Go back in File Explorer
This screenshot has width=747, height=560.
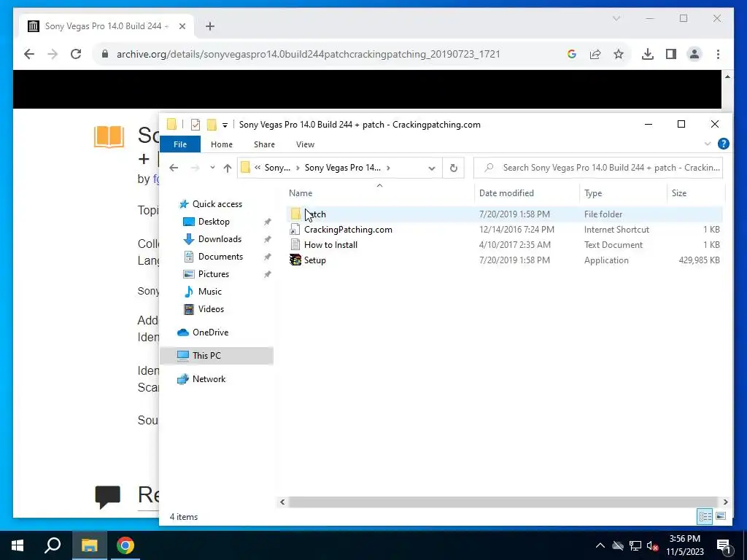(x=174, y=168)
